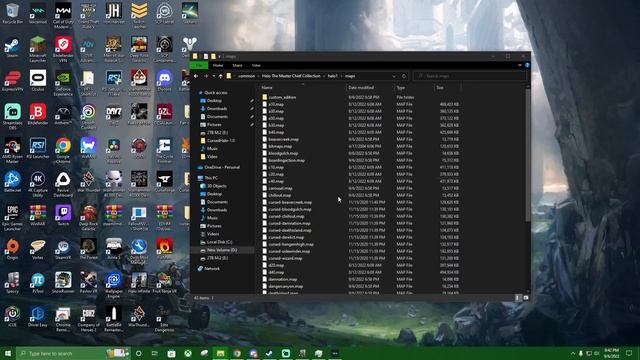640x360 pixels.
Task: Select OneDrive - Personal in navigation pane
Action: (218, 167)
